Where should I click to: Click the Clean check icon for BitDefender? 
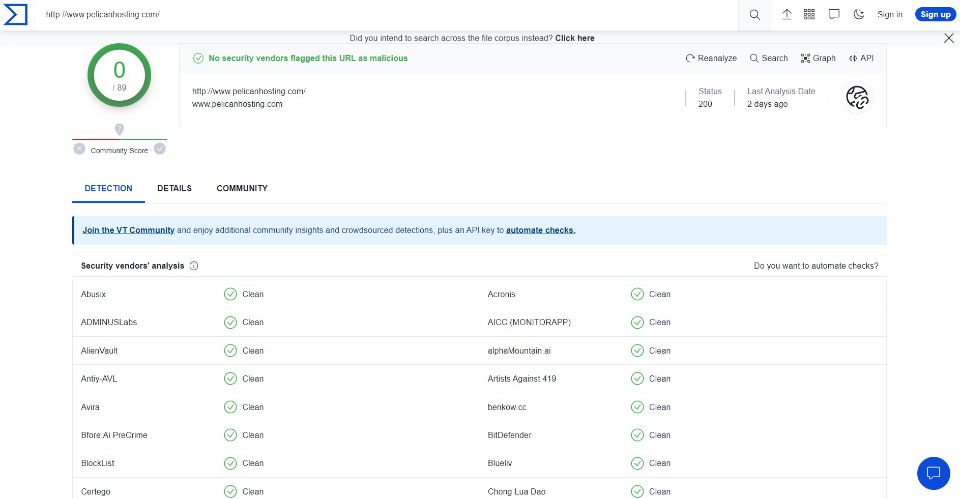point(637,435)
